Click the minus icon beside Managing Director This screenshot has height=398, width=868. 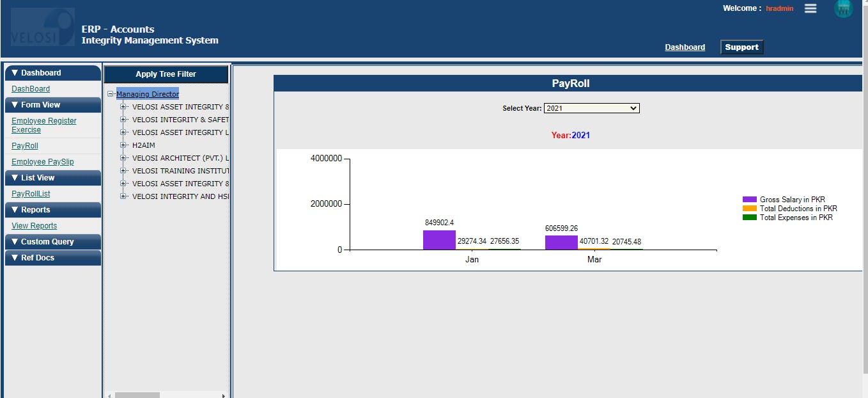pyautogui.click(x=112, y=93)
